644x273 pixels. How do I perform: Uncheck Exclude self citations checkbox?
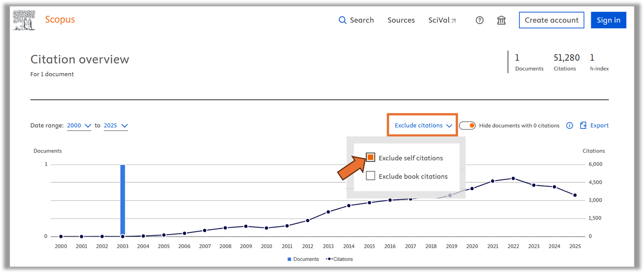(x=370, y=158)
